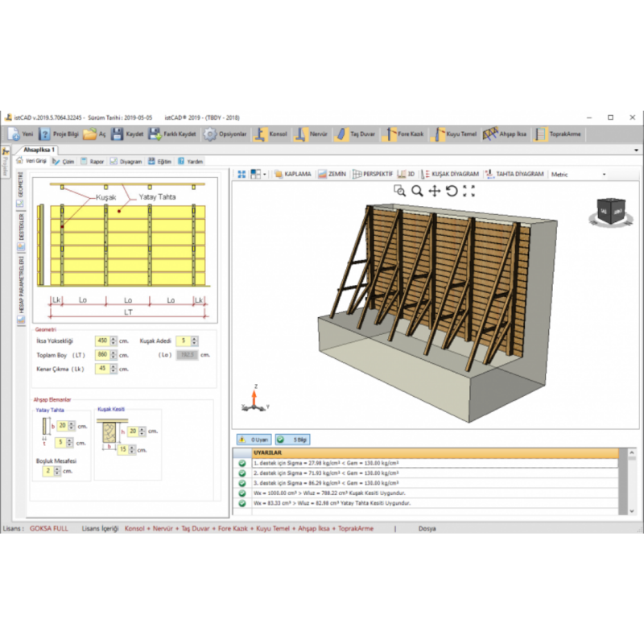Select the GEOMETRİ side tab
The height and width of the screenshot is (644, 644).
coord(21,189)
